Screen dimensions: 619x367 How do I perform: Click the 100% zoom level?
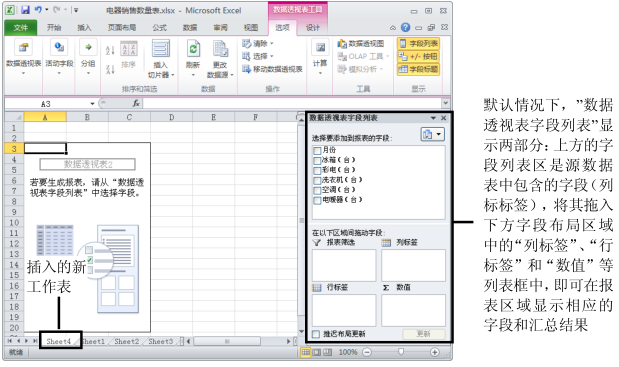click(347, 352)
